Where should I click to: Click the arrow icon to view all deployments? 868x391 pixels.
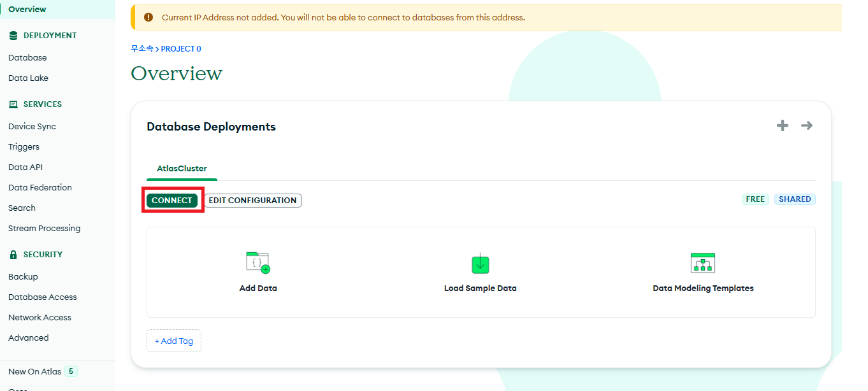807,125
